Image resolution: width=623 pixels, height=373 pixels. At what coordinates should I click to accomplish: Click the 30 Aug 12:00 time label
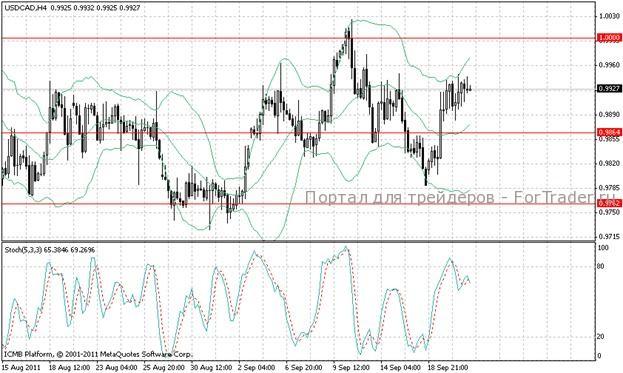point(211,368)
